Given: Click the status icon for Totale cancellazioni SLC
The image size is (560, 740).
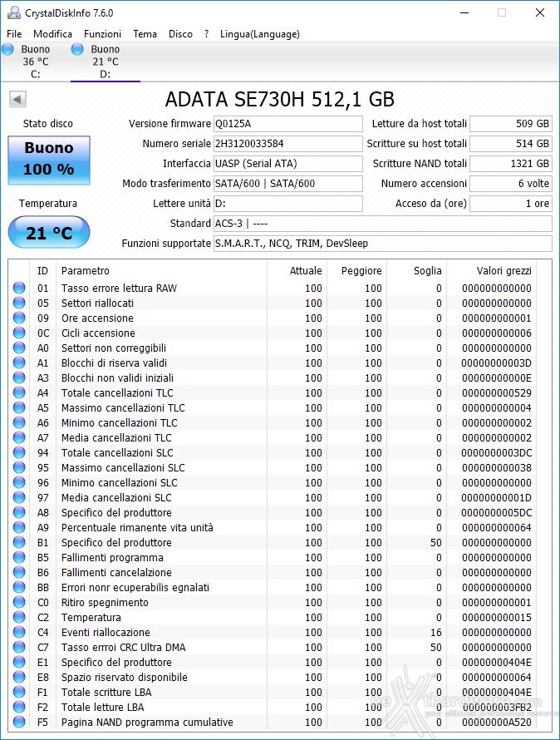Looking at the screenshot, I should pyautogui.click(x=19, y=452).
